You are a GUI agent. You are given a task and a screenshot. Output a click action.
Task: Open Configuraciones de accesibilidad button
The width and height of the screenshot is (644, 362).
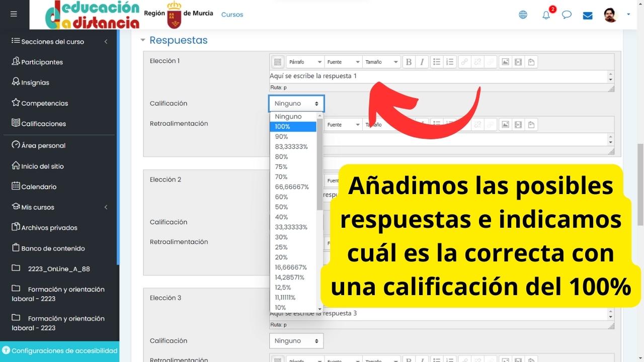click(x=59, y=351)
